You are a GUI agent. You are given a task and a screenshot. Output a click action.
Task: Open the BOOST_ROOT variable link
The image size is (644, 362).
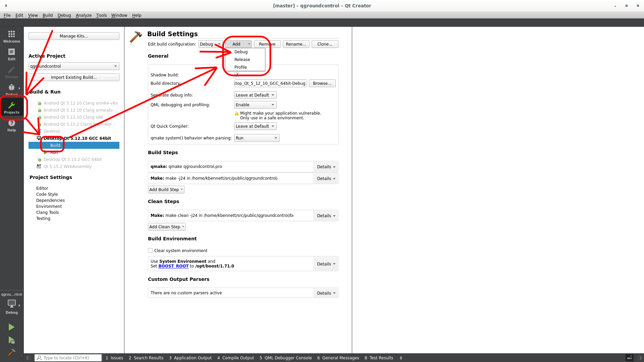tap(173, 266)
